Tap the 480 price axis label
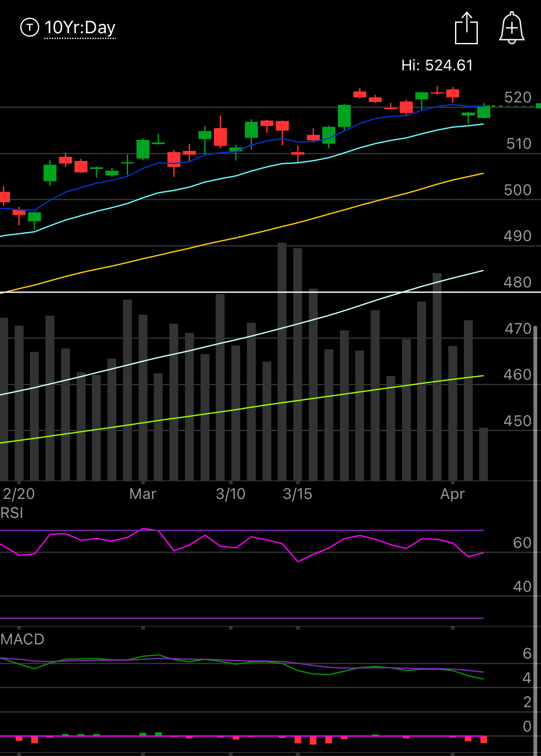 point(518,282)
